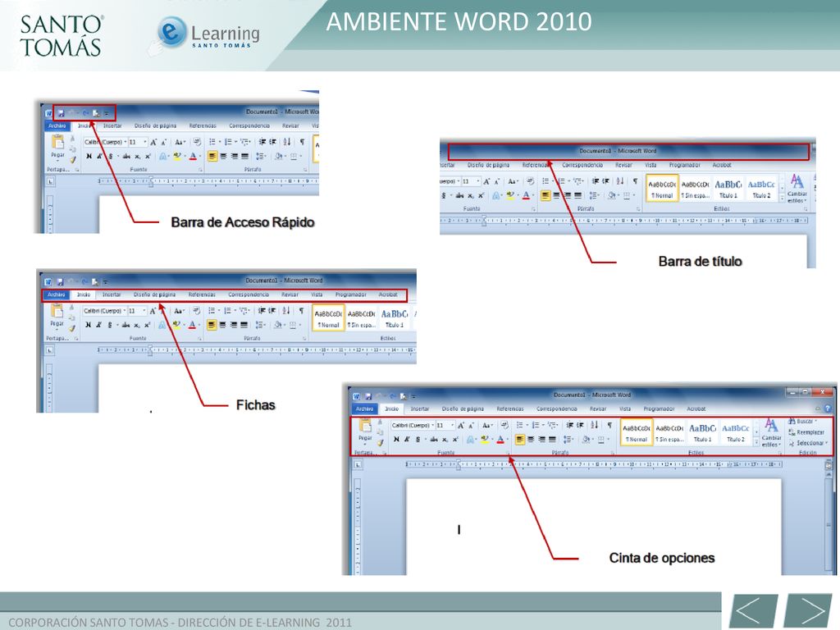The image size is (840, 630).
Task: Click Sort icon in Barra de Acceso Rápido screenshot
Action: (286, 142)
